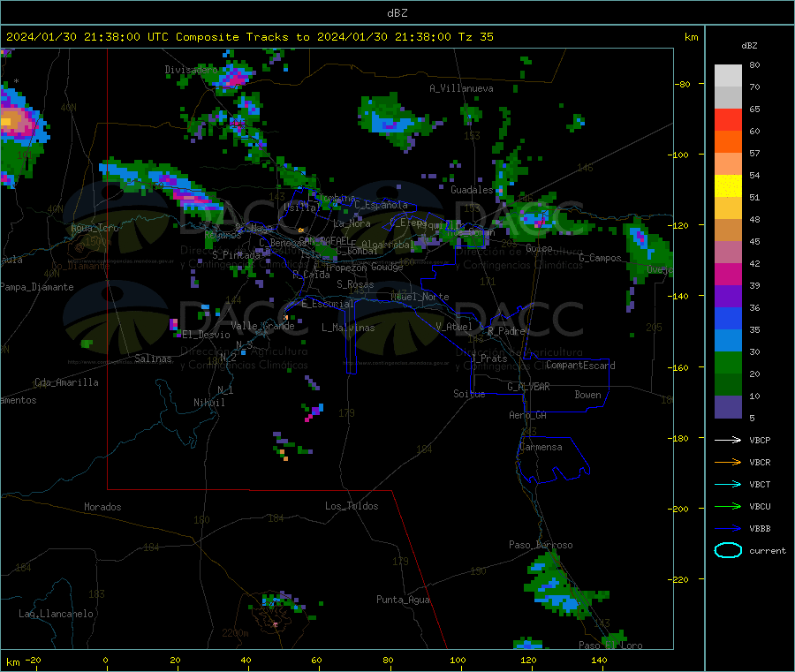Click the blue VBBB arrow legend icon
The width and height of the screenshot is (795, 672).
[728, 529]
